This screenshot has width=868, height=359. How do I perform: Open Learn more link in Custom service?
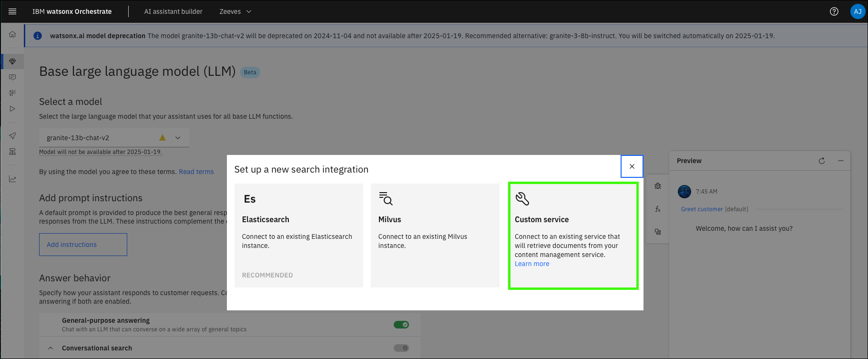point(532,264)
